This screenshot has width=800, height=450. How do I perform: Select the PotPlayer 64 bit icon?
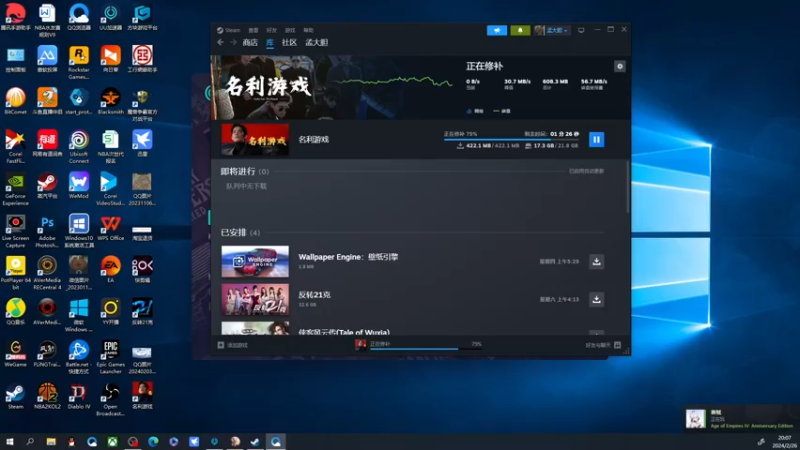coord(15,272)
